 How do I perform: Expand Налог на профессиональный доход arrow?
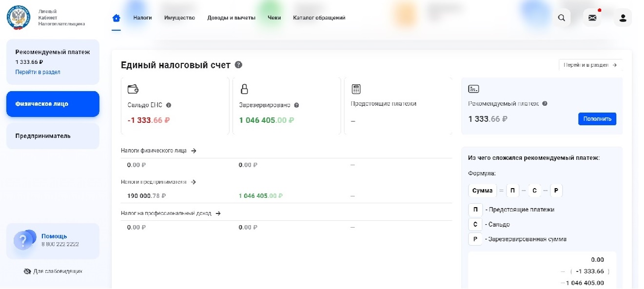click(x=218, y=213)
